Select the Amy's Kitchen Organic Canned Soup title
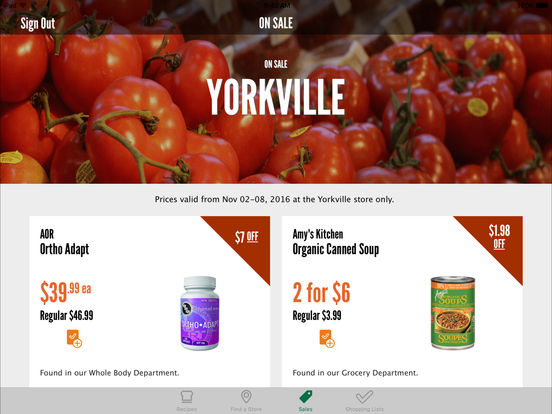 click(x=336, y=242)
